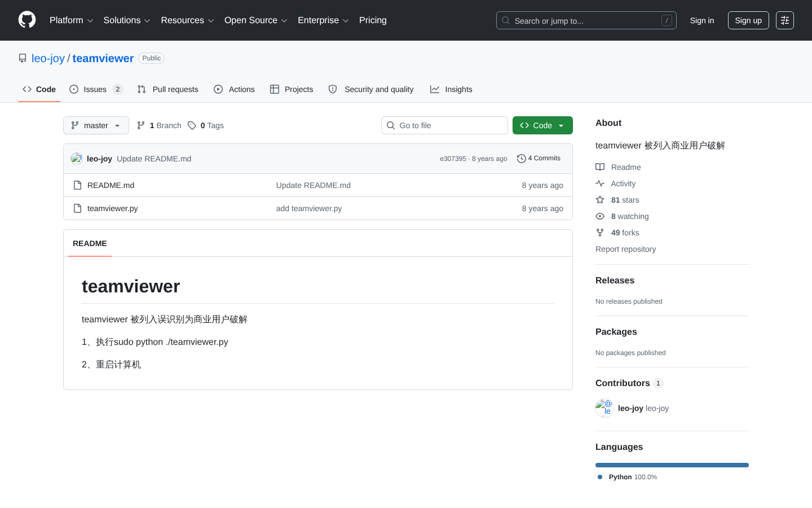
Task: Click the Sign in link
Action: [x=702, y=20]
